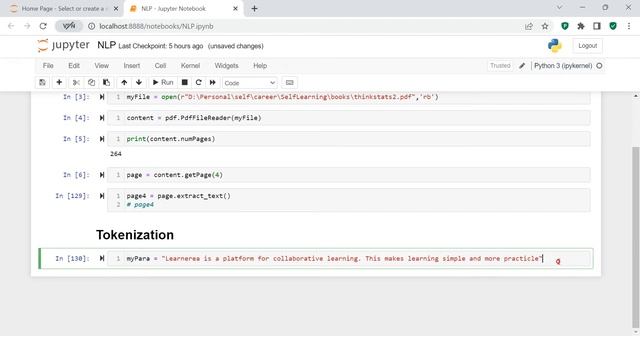640x360 pixels.
Task: Switch to the Home Page browser tab
Action: pyautogui.click(x=64, y=9)
